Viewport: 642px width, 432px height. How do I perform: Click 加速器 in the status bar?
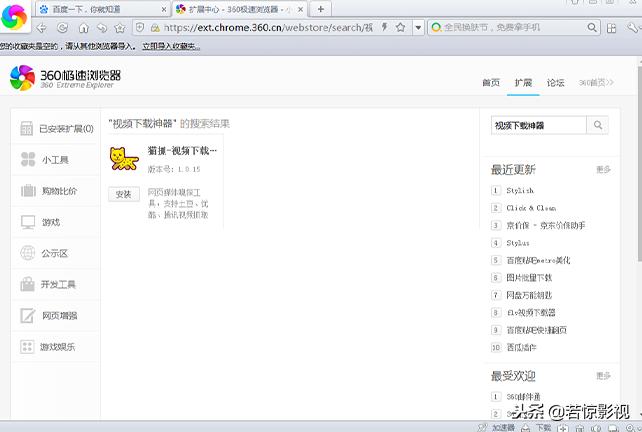(x=504, y=427)
